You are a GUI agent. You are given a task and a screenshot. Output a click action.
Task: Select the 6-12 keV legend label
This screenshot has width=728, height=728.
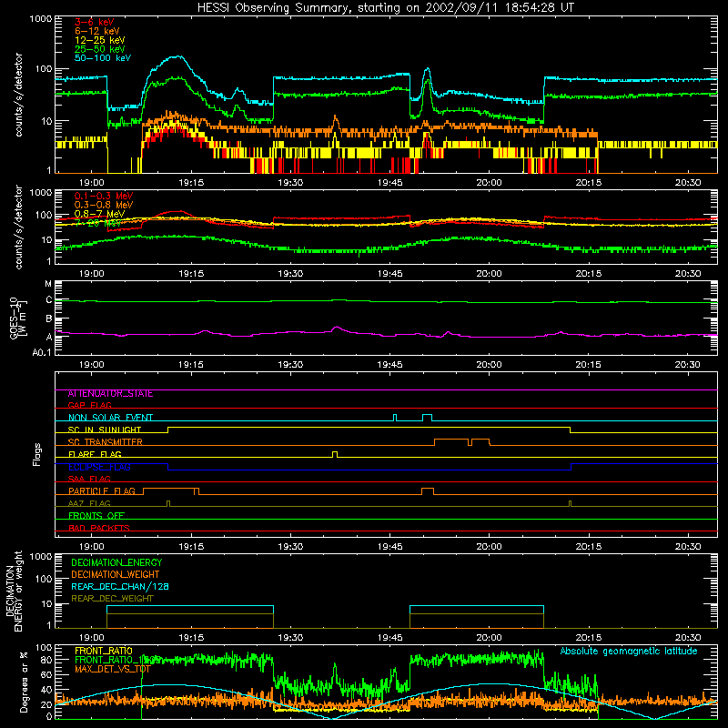97,31
